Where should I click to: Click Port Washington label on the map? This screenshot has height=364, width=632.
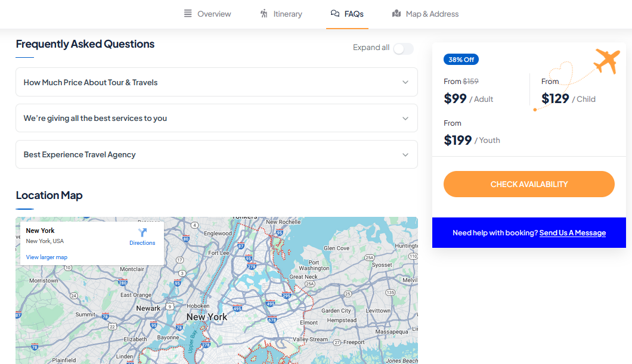click(314, 265)
